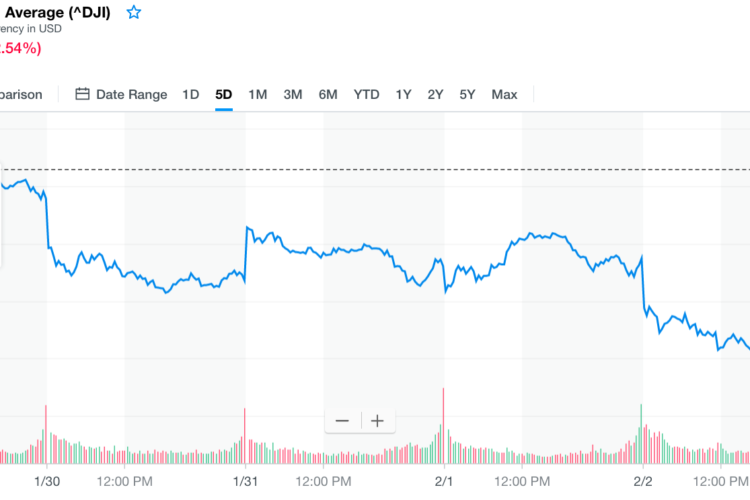Show the 6M chart range
The width and height of the screenshot is (750, 500).
coord(328,94)
